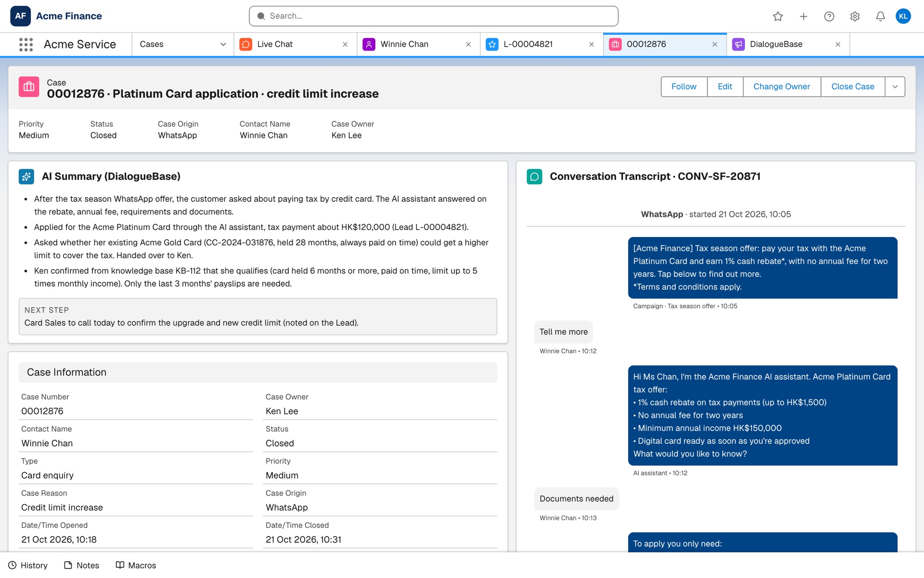The height and width of the screenshot is (578, 924).
Task: Collapse the Case Information section header
Action: pyautogui.click(x=258, y=372)
